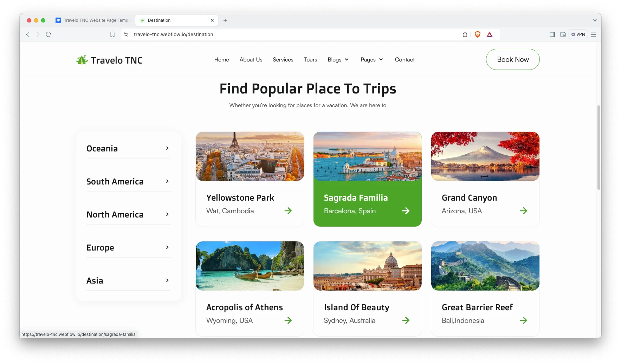The width and height of the screenshot is (621, 364).
Task: Close the Destination tab
Action: tap(212, 20)
